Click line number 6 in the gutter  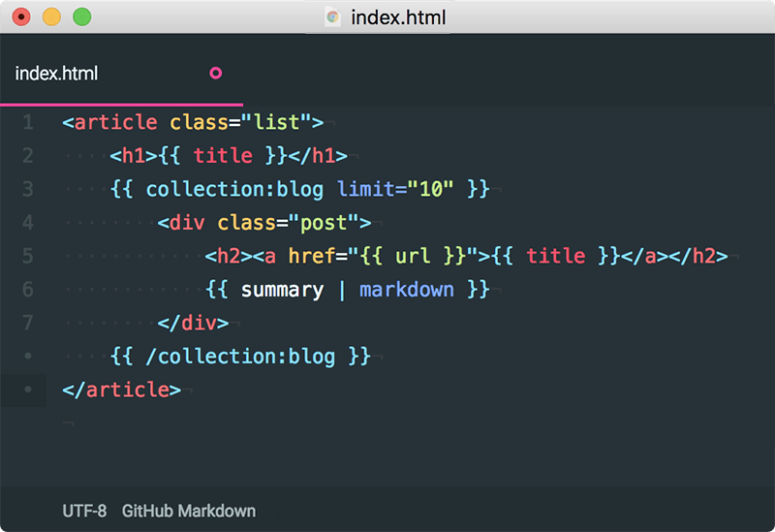tap(28, 289)
